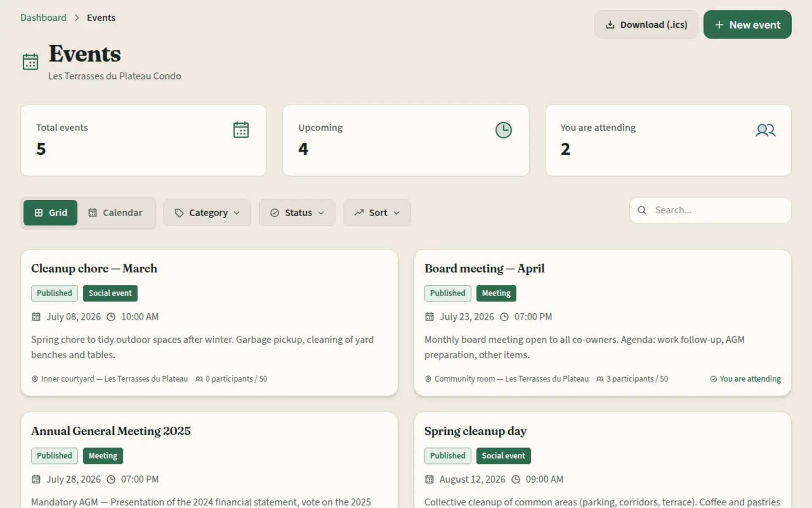Click the people icon in You are attending card
This screenshot has height=508, width=812.
pyautogui.click(x=765, y=130)
